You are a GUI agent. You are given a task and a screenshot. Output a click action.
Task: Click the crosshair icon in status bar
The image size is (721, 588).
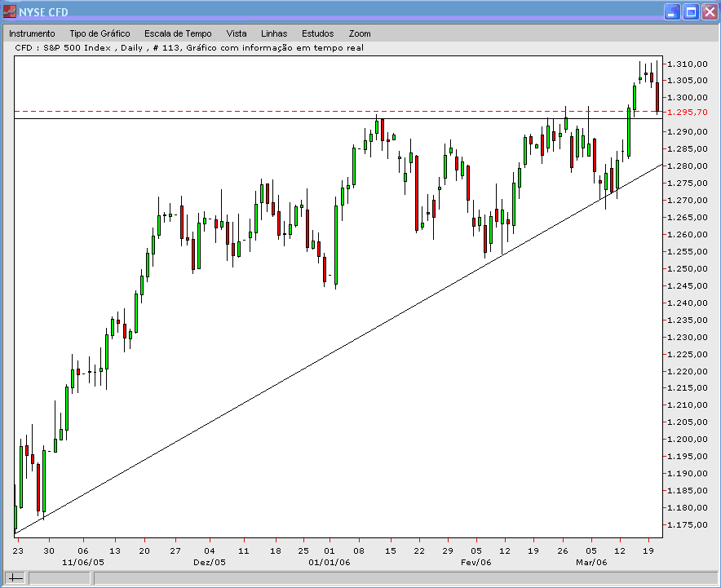[x=15, y=578]
